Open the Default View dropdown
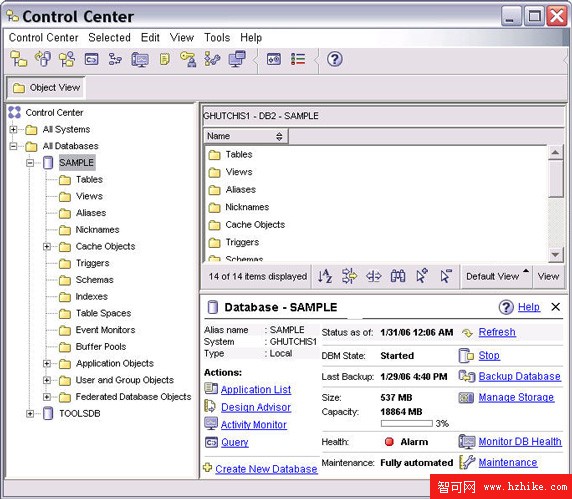This screenshot has height=499, width=572. (x=497, y=277)
